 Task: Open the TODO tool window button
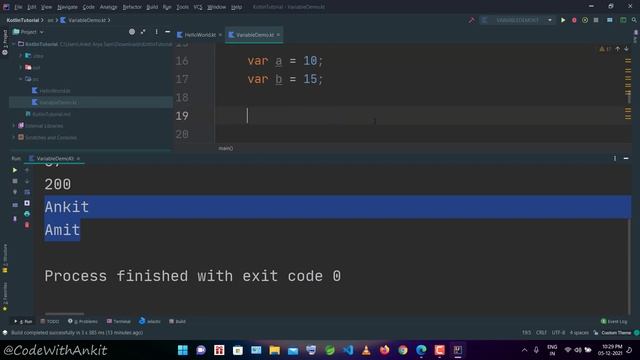(x=50, y=321)
